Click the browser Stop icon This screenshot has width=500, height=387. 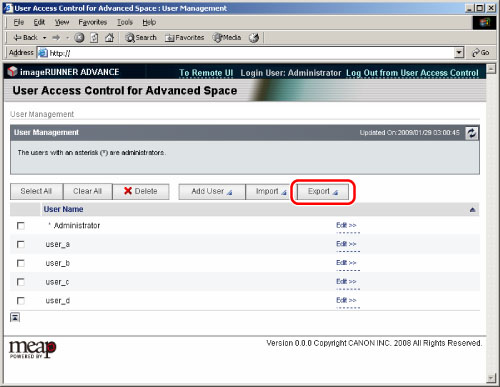click(79, 38)
